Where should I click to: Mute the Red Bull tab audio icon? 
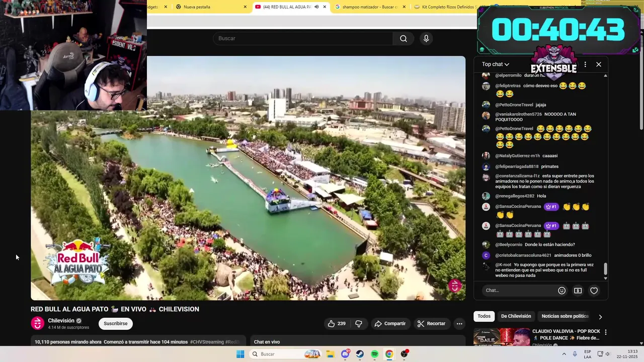coord(316,7)
